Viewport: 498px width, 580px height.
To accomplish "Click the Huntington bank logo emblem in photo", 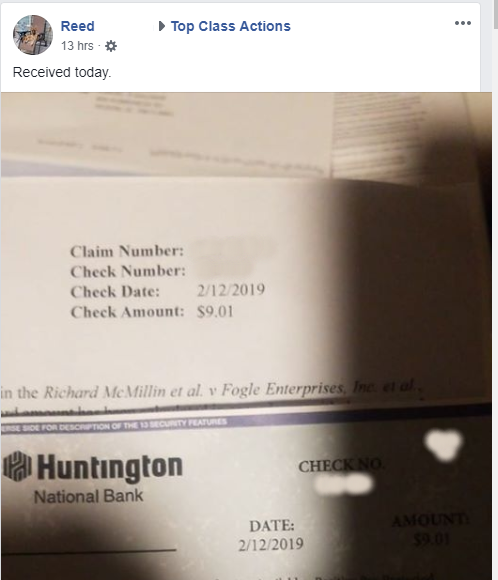I will [17, 466].
